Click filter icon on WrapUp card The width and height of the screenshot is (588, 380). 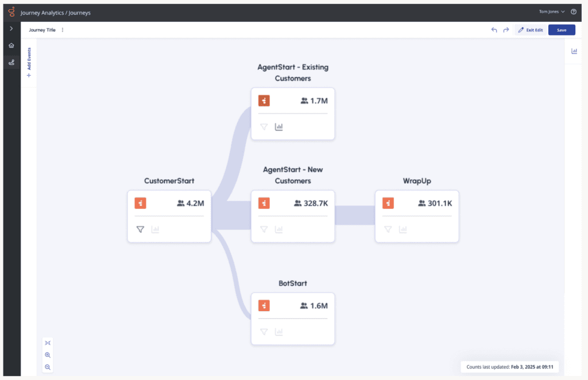click(x=388, y=229)
